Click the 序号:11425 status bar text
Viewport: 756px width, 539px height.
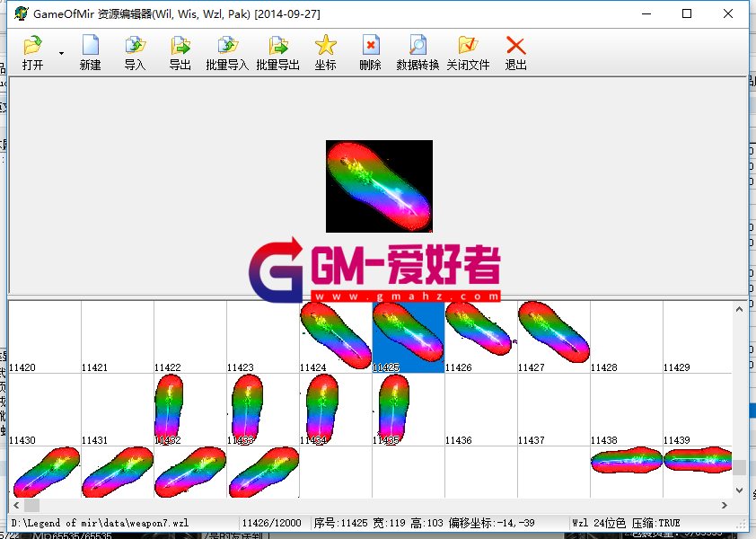[340, 523]
